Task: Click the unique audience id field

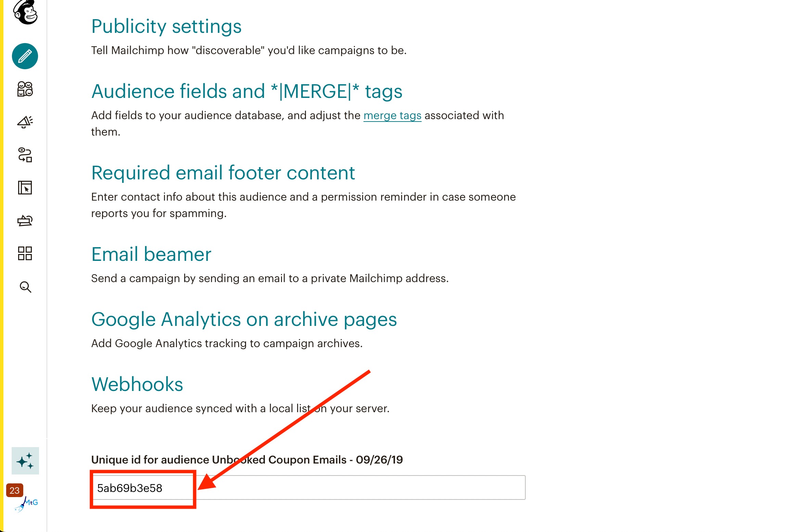Action: coord(309,487)
